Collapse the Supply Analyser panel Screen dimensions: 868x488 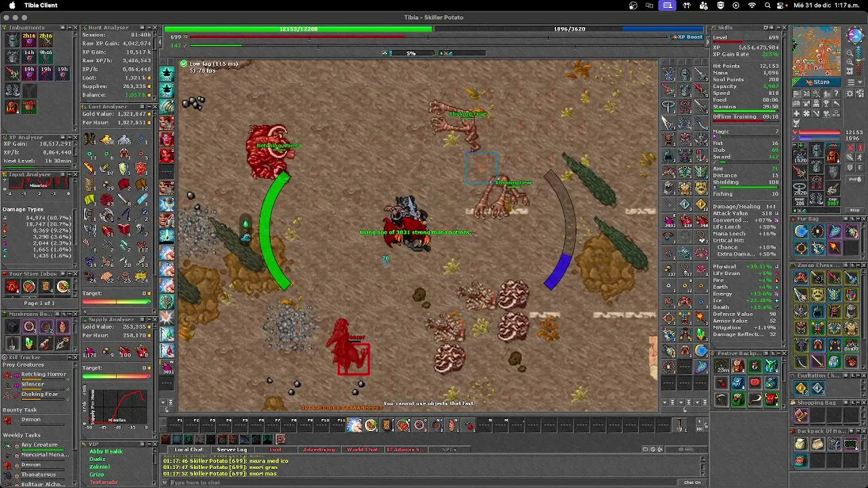[x=149, y=319]
